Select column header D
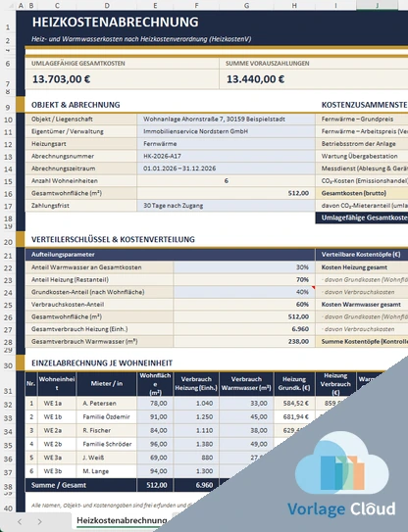 107,5
